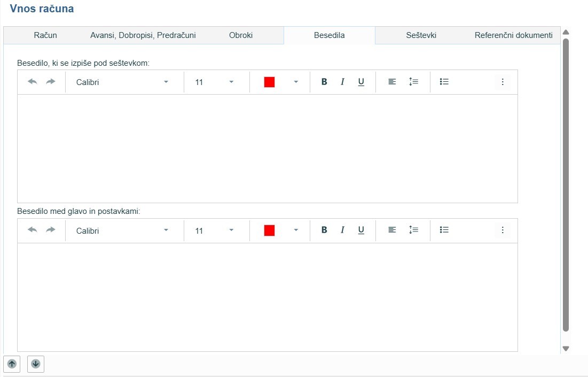This screenshot has width=588, height=377.
Task: Toggle underline in the lower editor toolbar
Action: tap(361, 230)
